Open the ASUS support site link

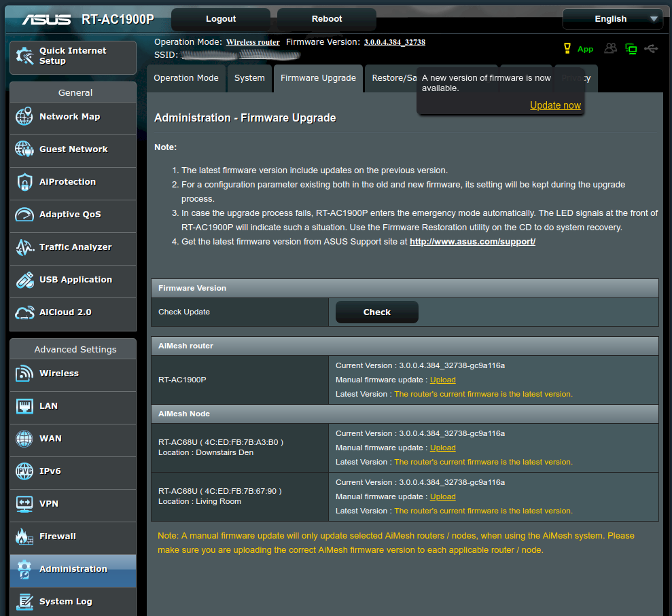472,242
